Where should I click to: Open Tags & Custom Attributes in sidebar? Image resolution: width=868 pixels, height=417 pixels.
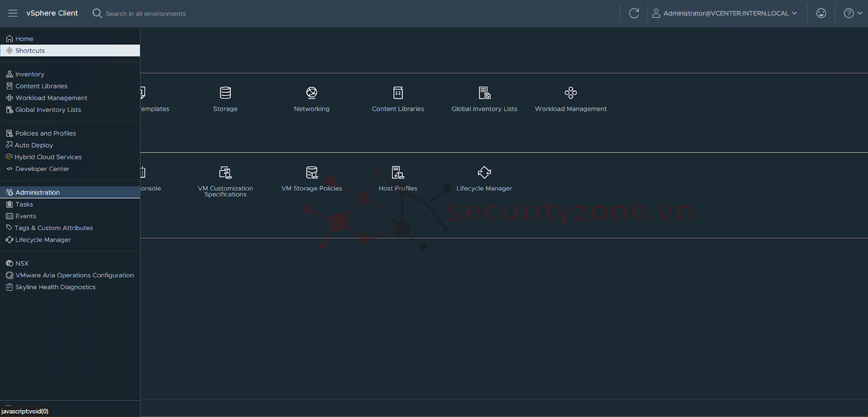(x=54, y=228)
